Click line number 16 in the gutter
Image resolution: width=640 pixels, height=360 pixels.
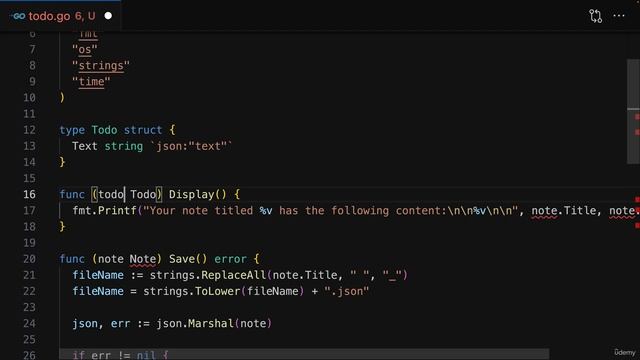pos(29,194)
